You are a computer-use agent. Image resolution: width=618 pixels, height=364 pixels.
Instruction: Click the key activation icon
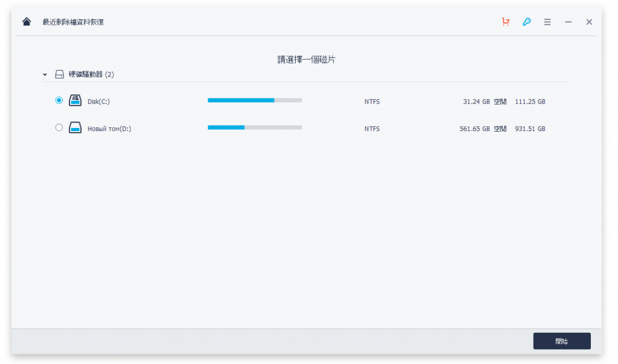(526, 22)
